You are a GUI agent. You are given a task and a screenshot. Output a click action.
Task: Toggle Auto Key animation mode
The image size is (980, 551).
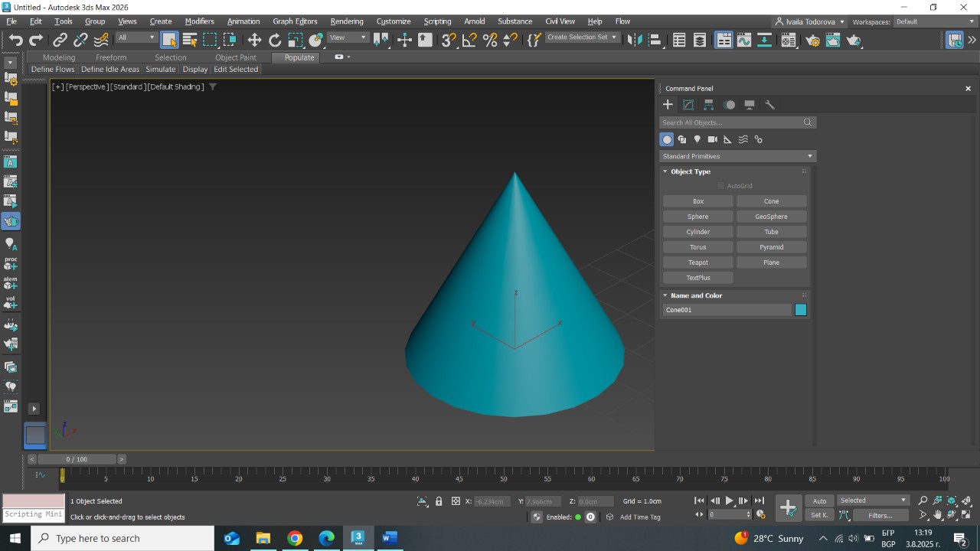click(819, 500)
